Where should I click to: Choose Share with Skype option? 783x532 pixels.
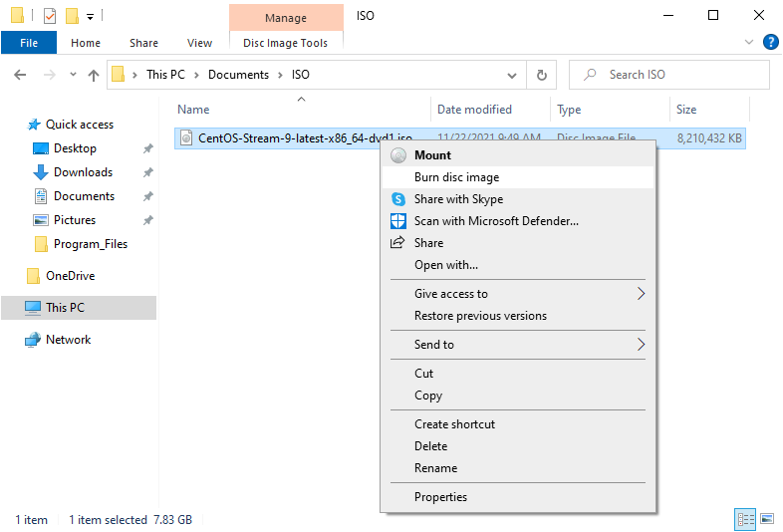[458, 199]
